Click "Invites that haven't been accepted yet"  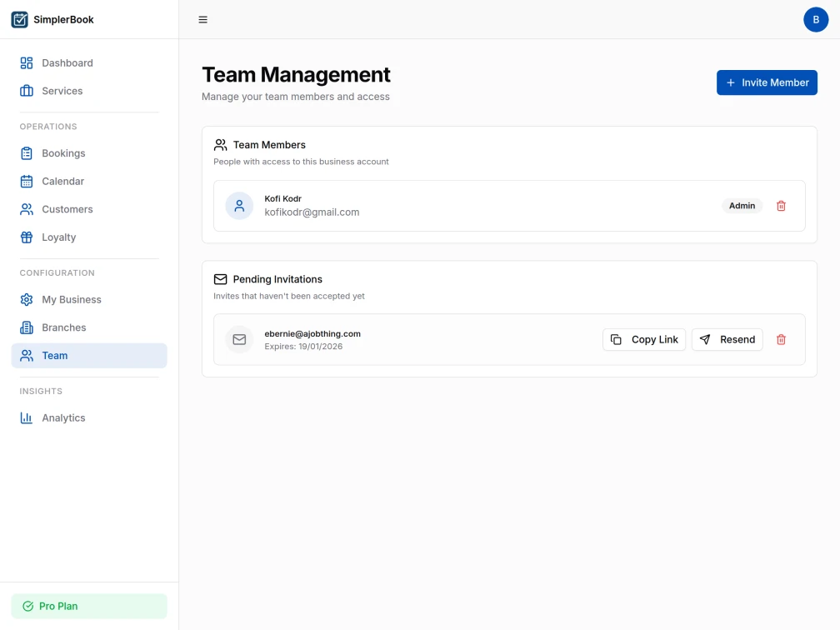[288, 297]
